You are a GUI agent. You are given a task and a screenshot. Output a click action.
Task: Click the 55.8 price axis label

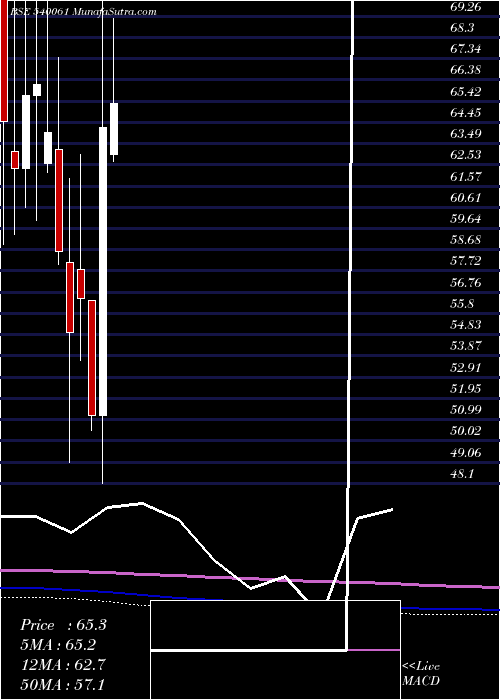(462, 305)
